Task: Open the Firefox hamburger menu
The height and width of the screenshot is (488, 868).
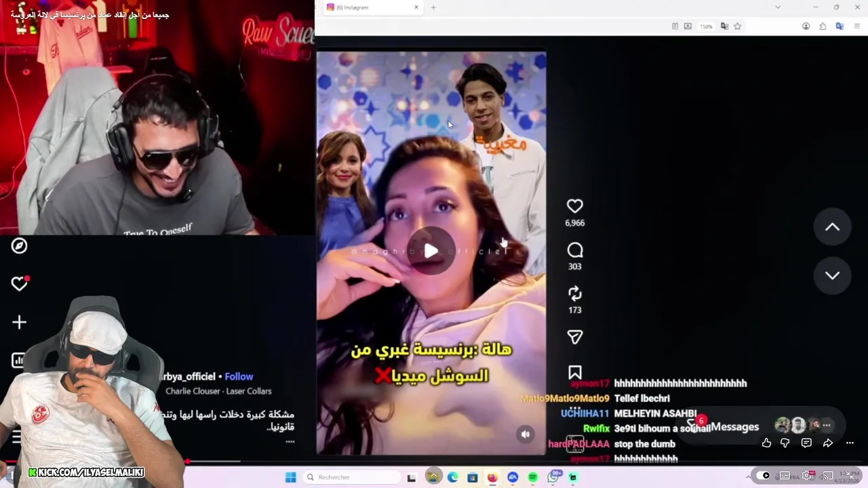Action: tap(857, 26)
